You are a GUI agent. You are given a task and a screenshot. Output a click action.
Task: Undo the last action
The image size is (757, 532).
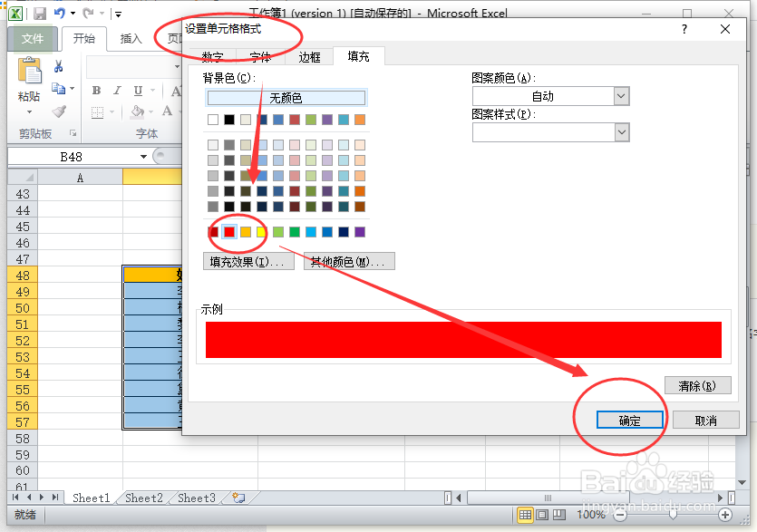tap(60, 13)
